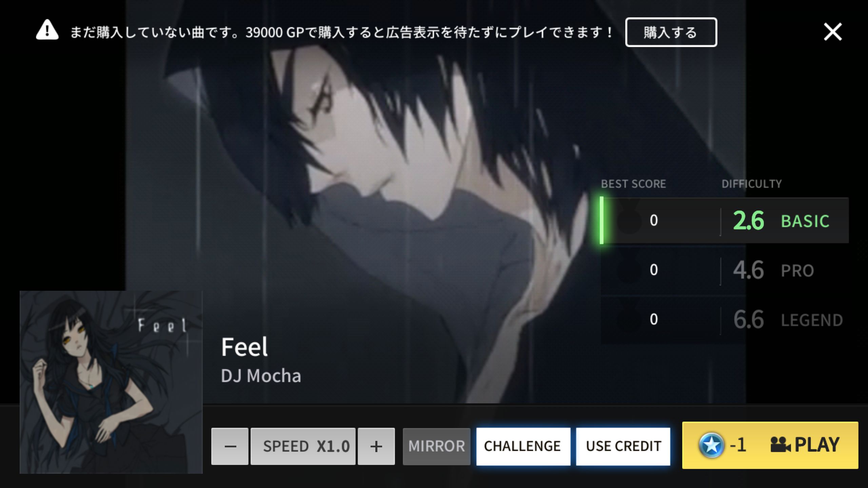The image size is (868, 488).
Task: Click the warning triangle icon
Action: click(47, 30)
